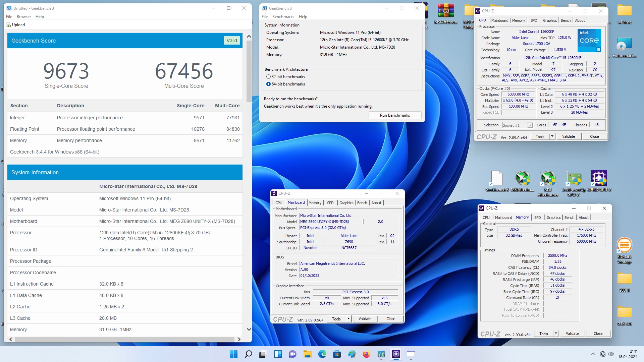
Task: Click the green Valid badge in Geekbench Score
Action: (232, 41)
